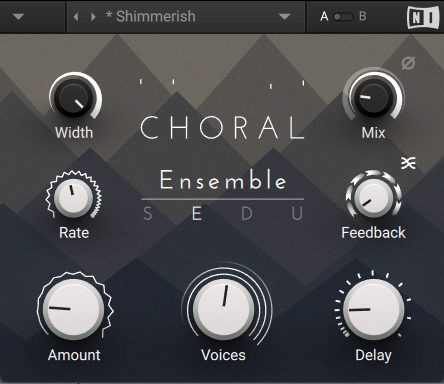
Task: Select the D chorus mode
Action: (x=247, y=213)
